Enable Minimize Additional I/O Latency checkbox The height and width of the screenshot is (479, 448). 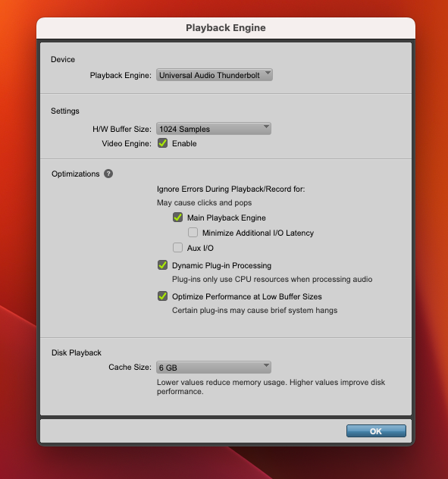[193, 232]
